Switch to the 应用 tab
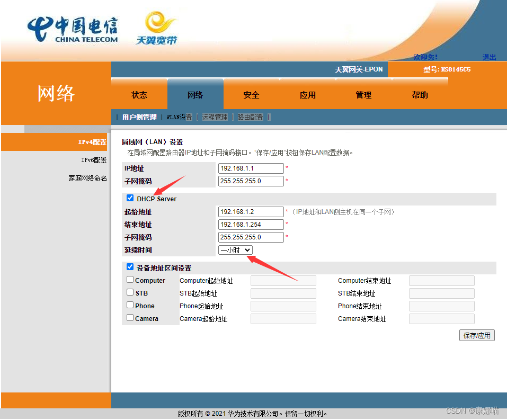507x420 pixels. click(307, 95)
